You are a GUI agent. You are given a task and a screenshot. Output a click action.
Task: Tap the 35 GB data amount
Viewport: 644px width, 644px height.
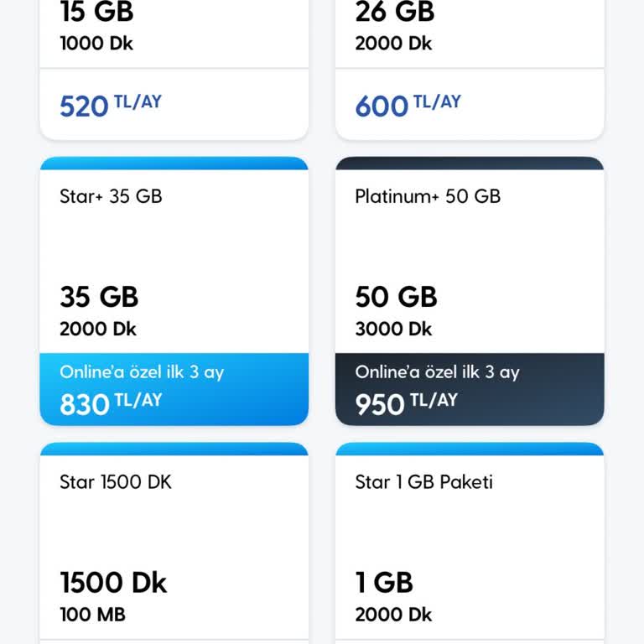pyautogui.click(x=99, y=297)
